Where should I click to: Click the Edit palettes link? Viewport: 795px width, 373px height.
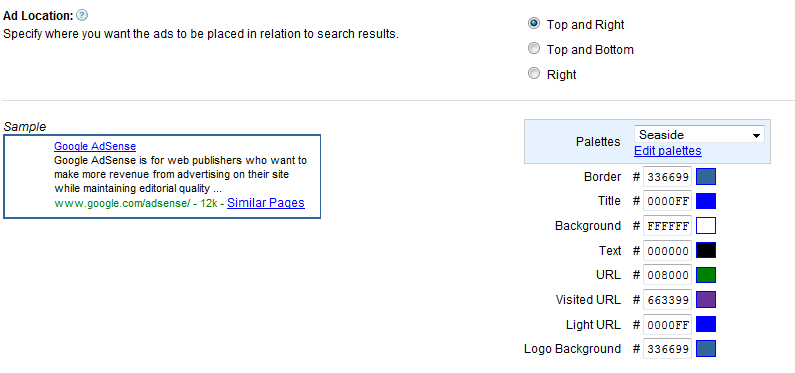[x=668, y=151]
